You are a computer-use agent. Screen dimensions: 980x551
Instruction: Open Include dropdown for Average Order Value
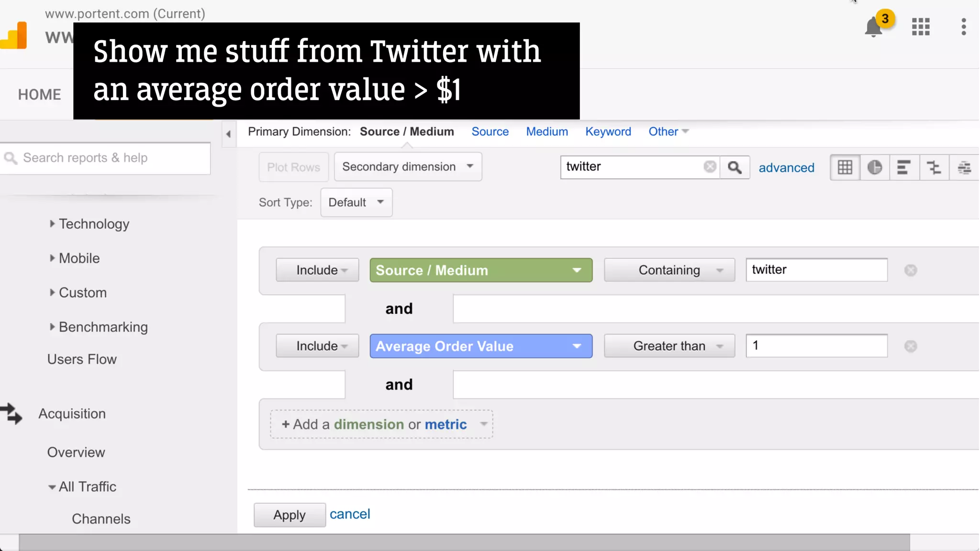(317, 346)
